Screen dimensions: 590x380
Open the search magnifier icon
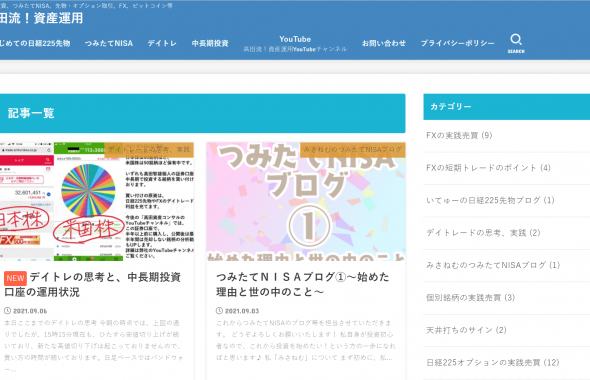(516, 43)
